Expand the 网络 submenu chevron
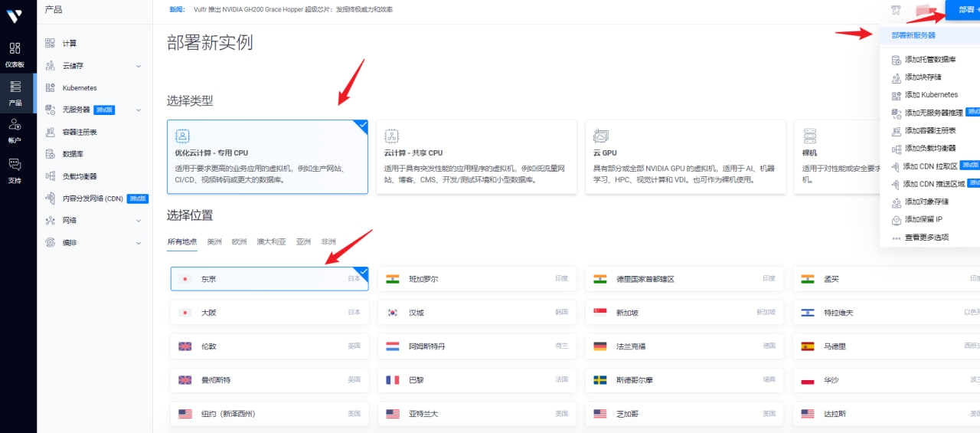 (139, 221)
